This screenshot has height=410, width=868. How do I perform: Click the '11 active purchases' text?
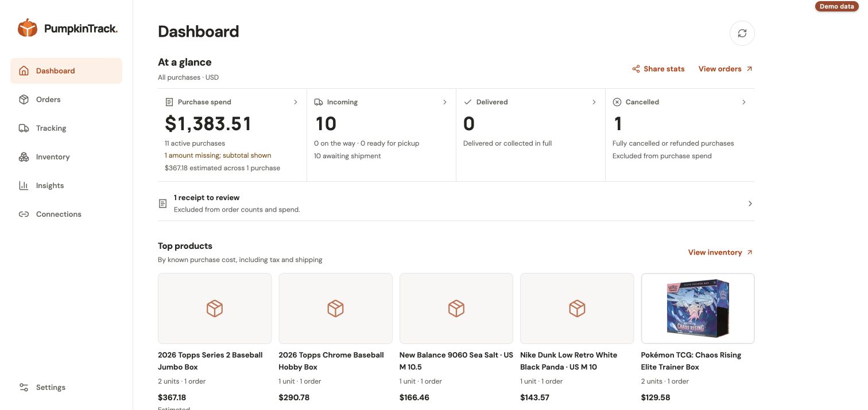tap(195, 143)
